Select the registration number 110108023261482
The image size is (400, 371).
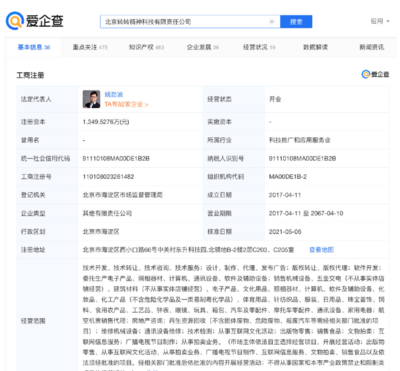tap(108, 177)
